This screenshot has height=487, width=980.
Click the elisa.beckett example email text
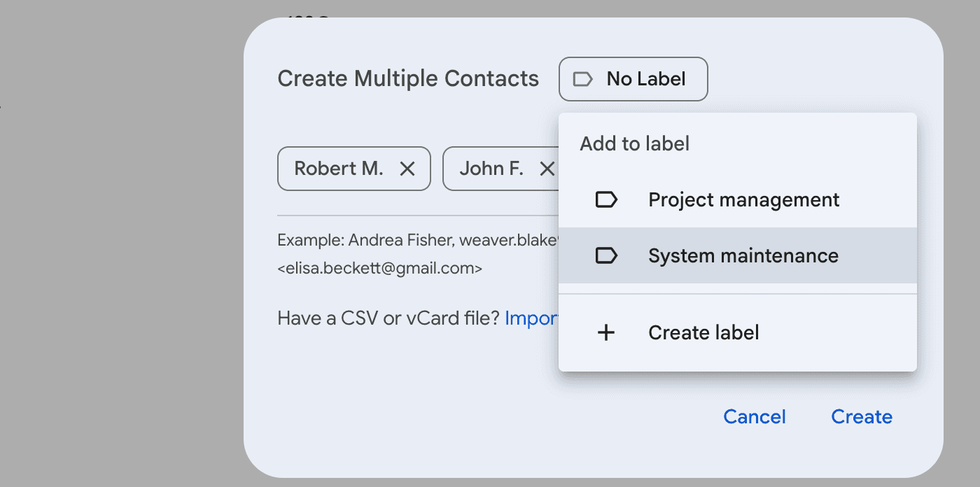point(380,268)
